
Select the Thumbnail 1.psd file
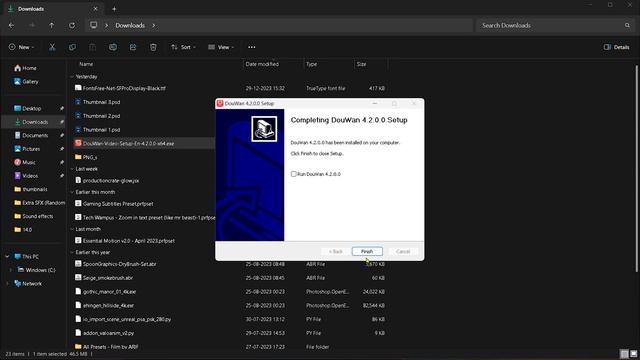point(101,130)
